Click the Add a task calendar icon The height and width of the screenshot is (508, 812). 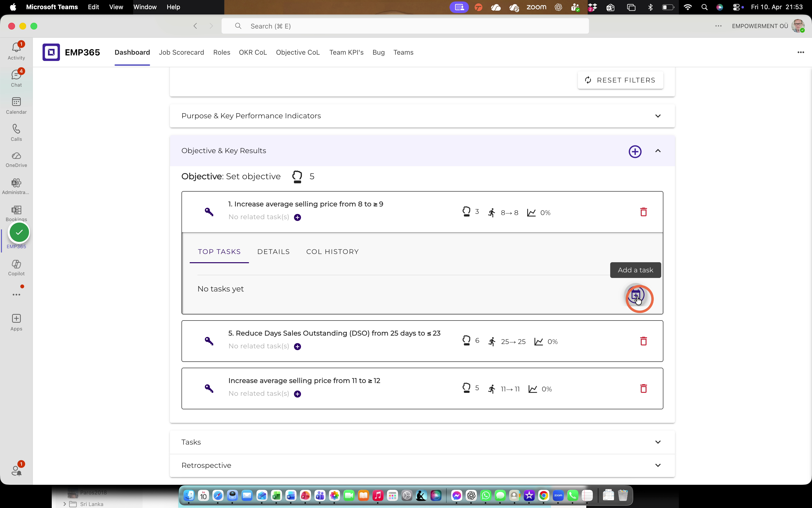(636, 295)
